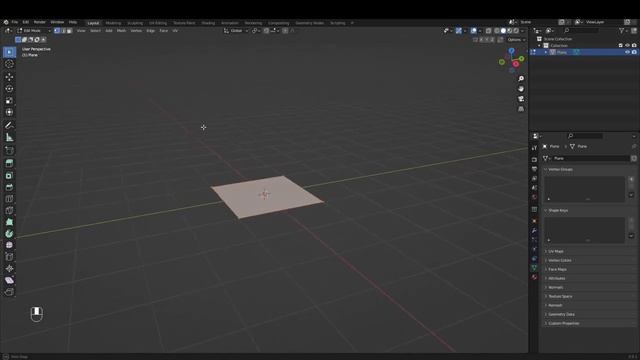Select the Shrink/Fatten tool
The height and width of the screenshot is (360, 640).
pos(9,269)
